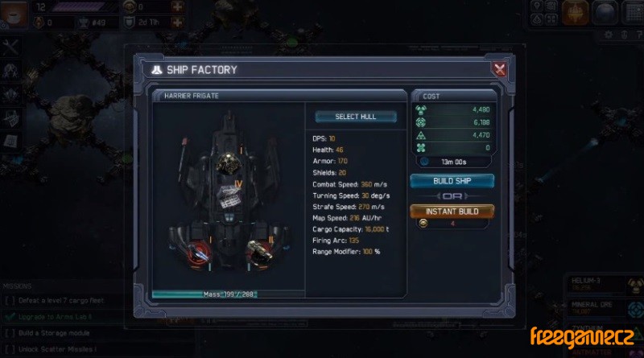Click the orange Instant Build button
The height and width of the screenshot is (358, 644).
point(452,212)
